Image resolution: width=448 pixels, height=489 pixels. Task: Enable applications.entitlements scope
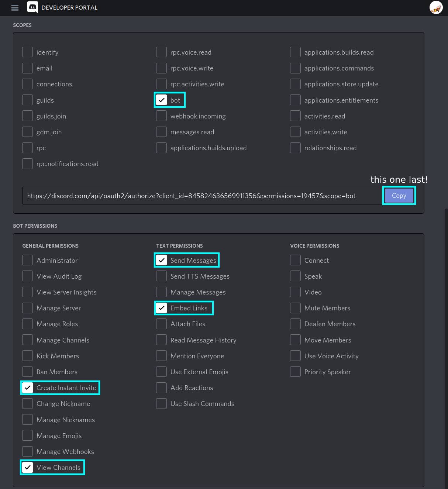pos(295,100)
